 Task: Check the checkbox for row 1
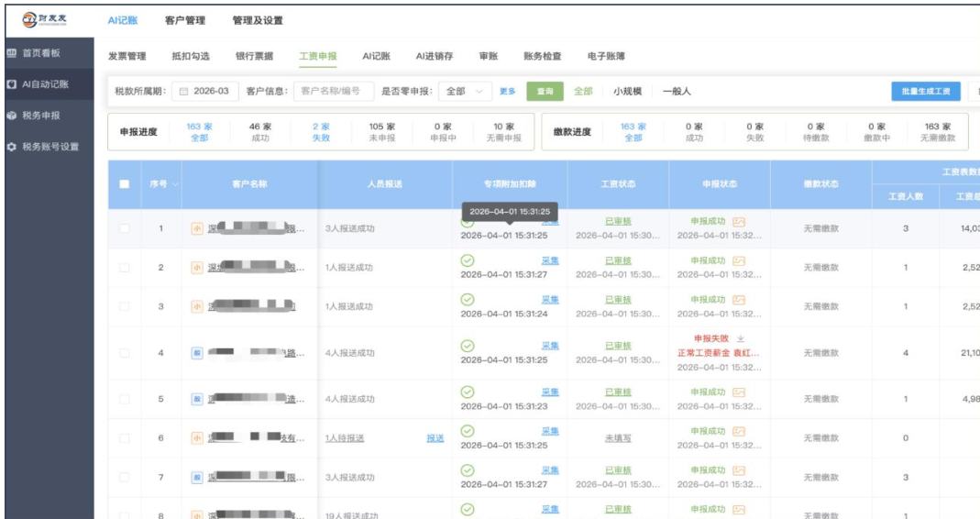coord(125,228)
